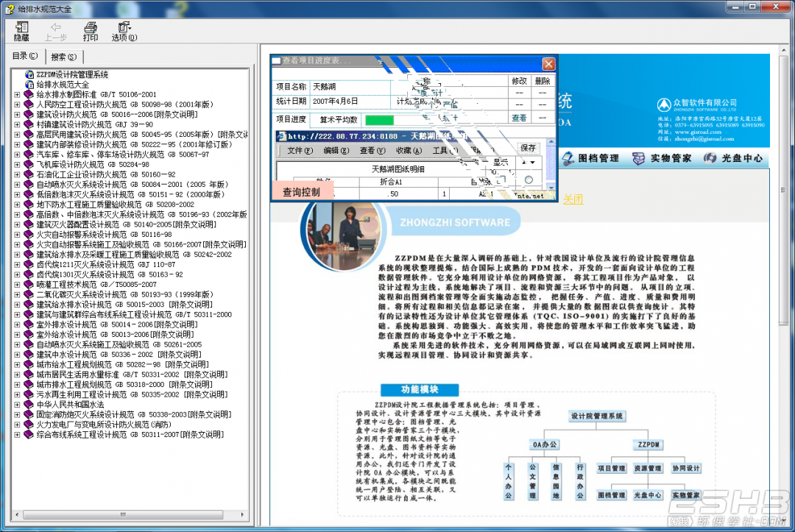The width and height of the screenshot is (795, 532).
Task: Click book icon of 卤代烷1211灭火系统设计规范
Action: coord(29,264)
